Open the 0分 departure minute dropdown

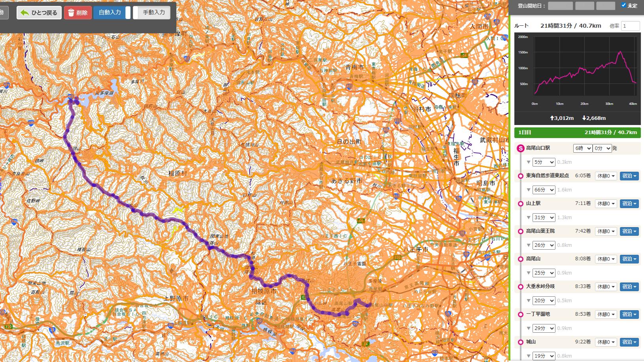(x=602, y=148)
